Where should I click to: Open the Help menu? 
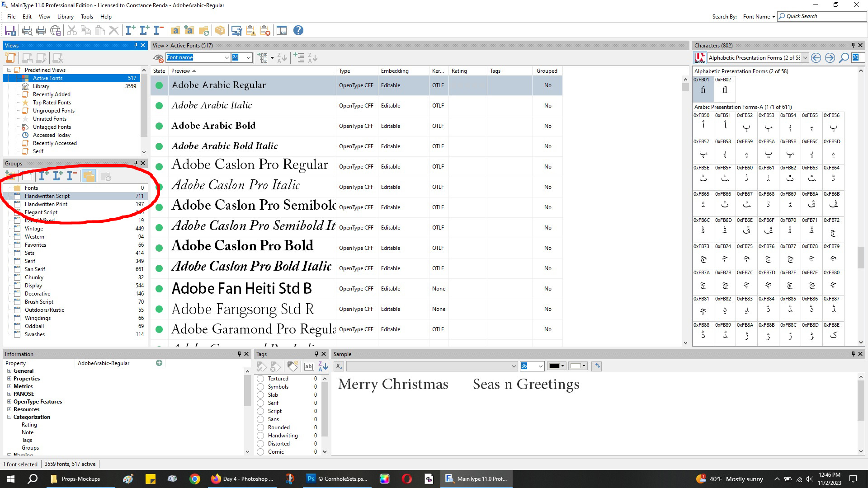coord(106,17)
